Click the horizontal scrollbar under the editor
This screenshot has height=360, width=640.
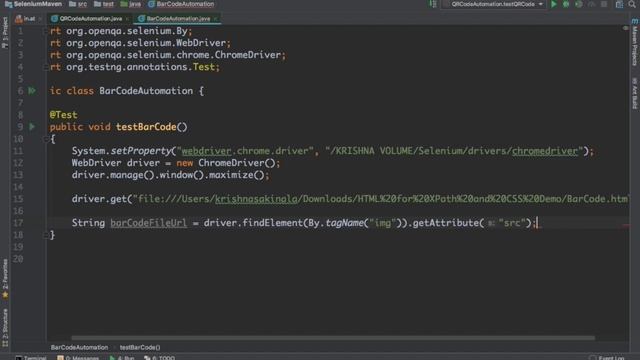[333, 338]
